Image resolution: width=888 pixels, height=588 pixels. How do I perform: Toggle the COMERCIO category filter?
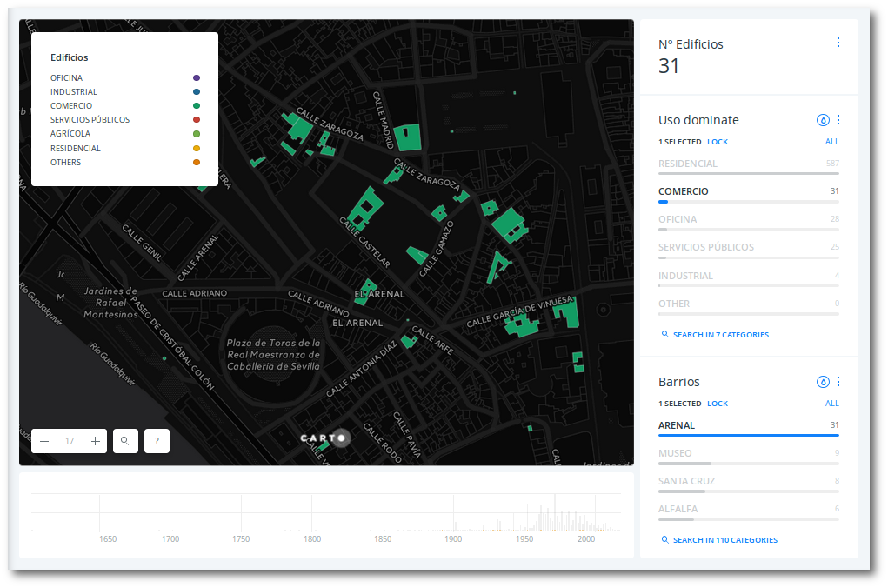tap(684, 191)
